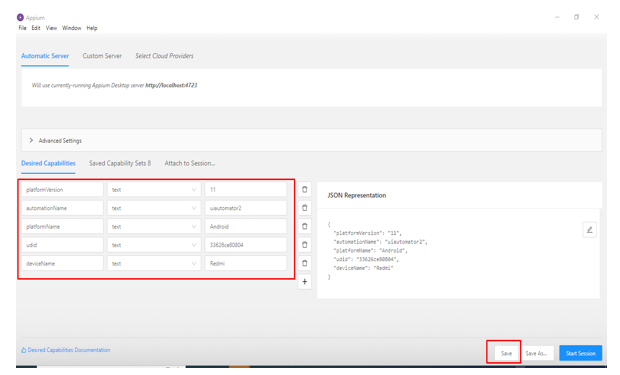Open Select Cloud Providers tab
Viewport: 620px width, 375px height.
[x=164, y=56]
